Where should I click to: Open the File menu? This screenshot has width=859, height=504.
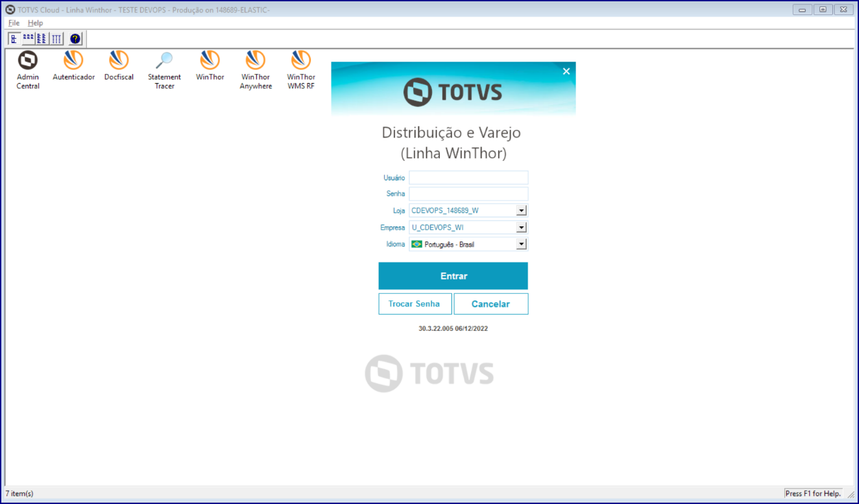pyautogui.click(x=14, y=23)
